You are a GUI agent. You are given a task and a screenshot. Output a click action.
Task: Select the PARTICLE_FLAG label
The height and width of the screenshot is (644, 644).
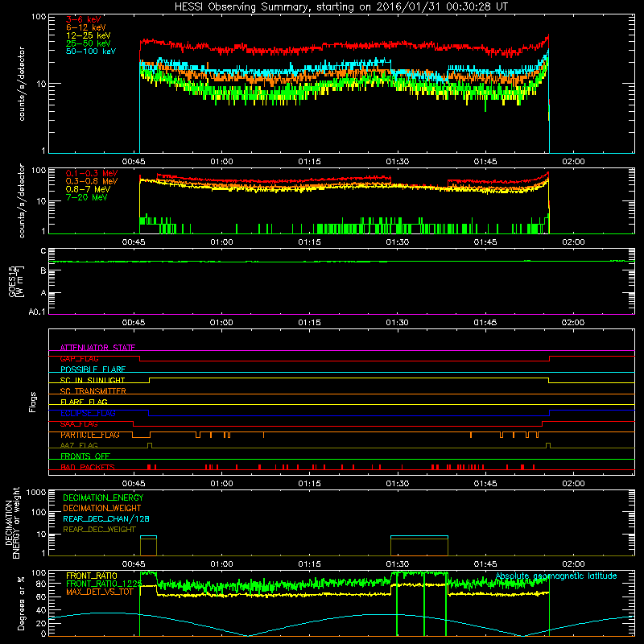[x=90, y=435]
